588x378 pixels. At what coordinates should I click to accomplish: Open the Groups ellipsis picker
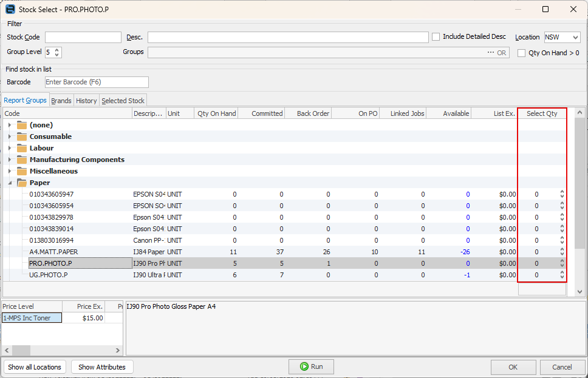[x=490, y=52]
